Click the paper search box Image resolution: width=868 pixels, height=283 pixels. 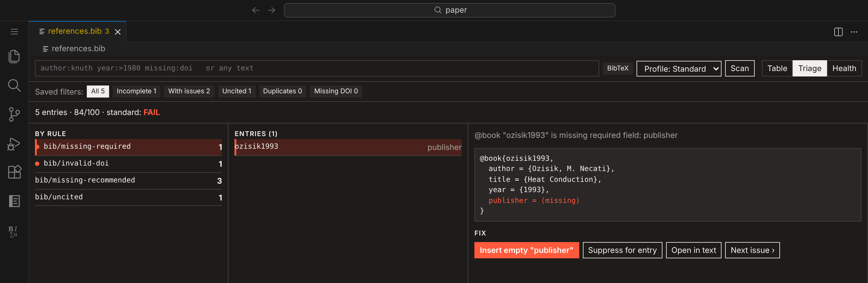click(449, 10)
